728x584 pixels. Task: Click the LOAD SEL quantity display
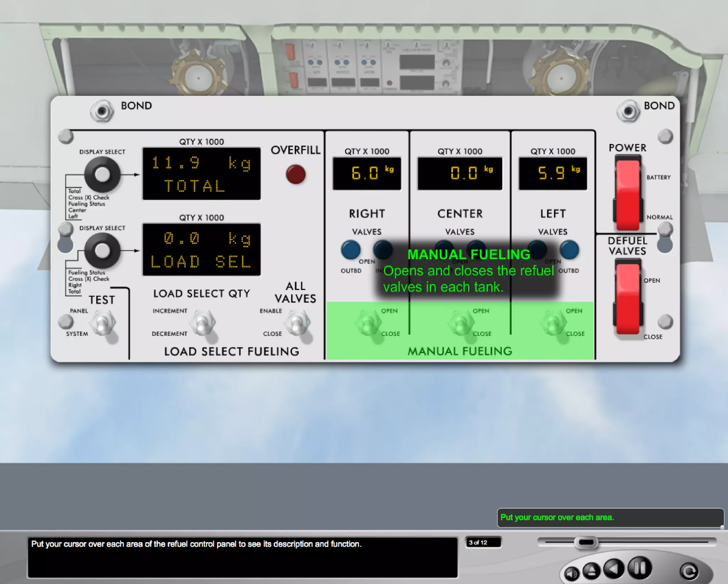pos(202,250)
